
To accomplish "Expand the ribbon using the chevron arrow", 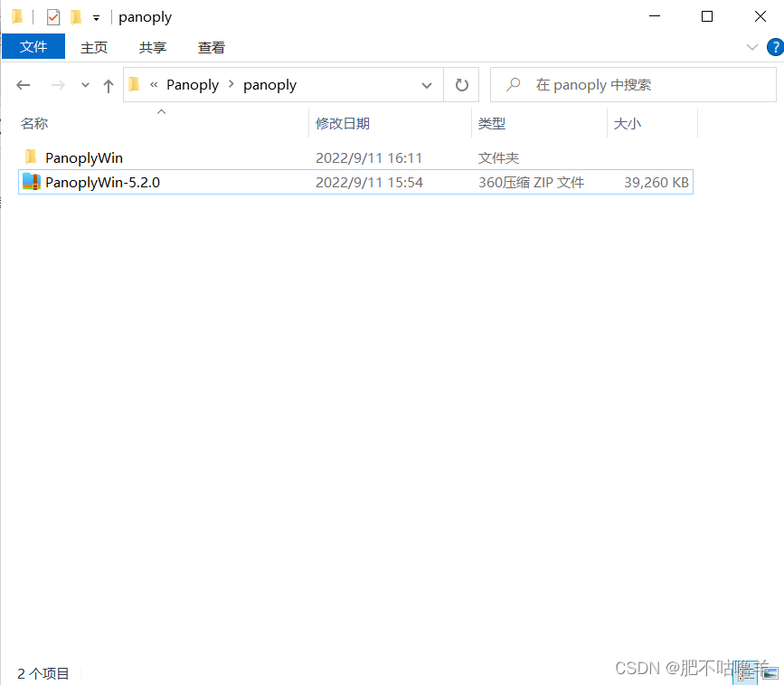I will tap(752, 47).
